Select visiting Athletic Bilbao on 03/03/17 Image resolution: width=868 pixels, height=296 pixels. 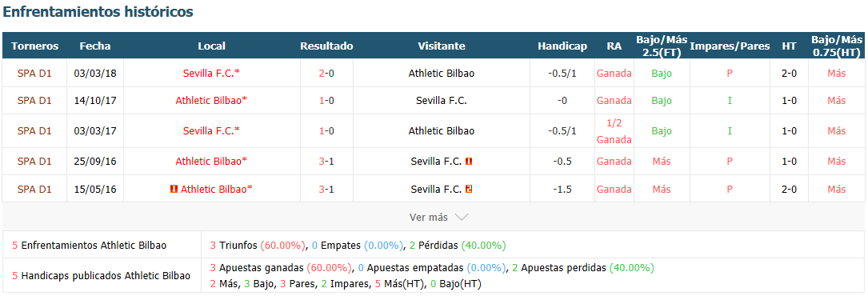[441, 131]
